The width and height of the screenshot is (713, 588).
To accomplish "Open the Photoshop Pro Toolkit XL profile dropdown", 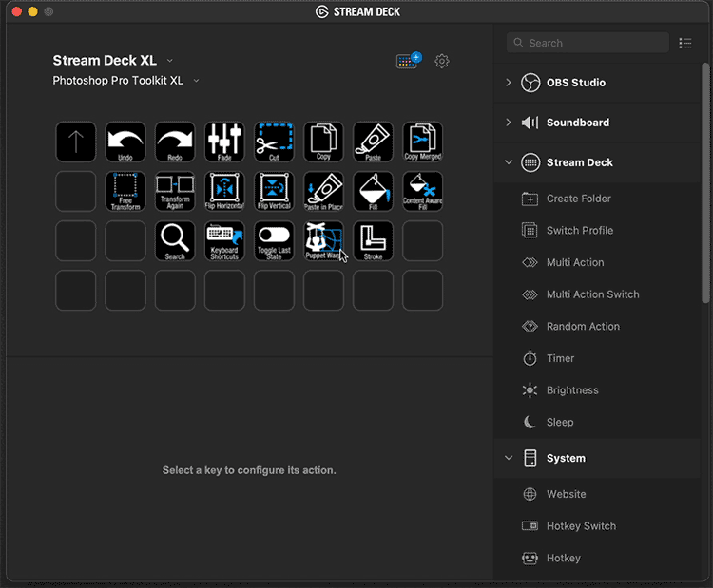I will click(x=196, y=81).
